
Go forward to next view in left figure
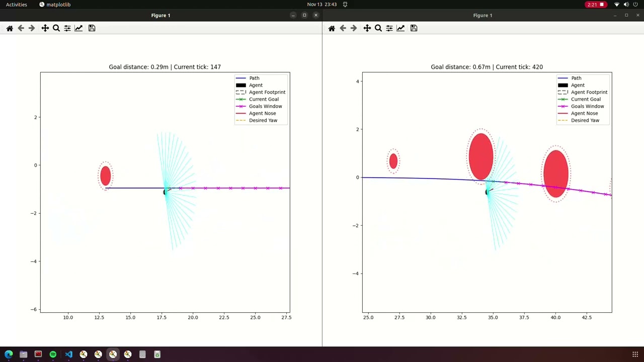pos(32,28)
